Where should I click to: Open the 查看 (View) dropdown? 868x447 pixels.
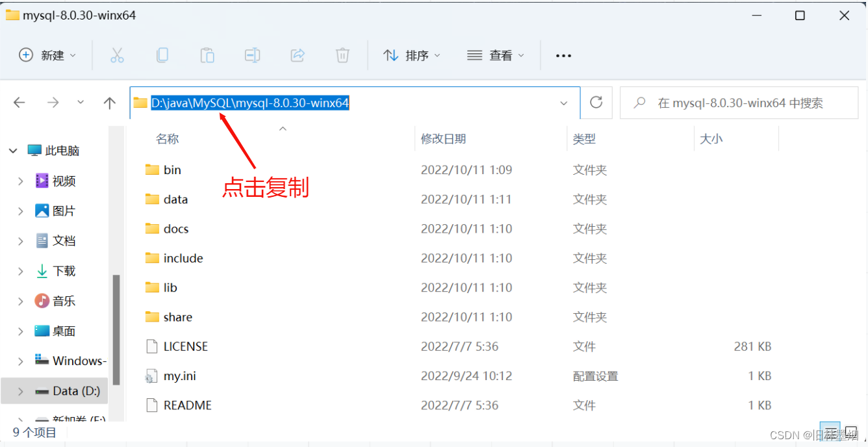[496, 55]
